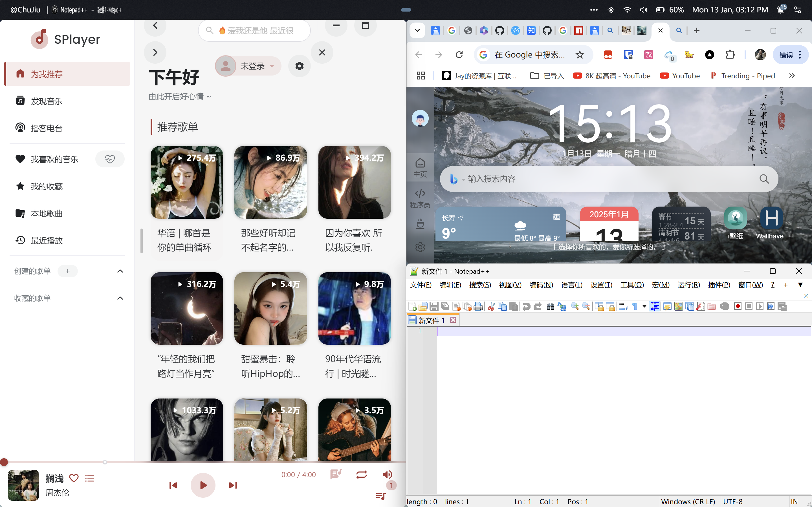Open the playlist queue icon

pos(381,496)
